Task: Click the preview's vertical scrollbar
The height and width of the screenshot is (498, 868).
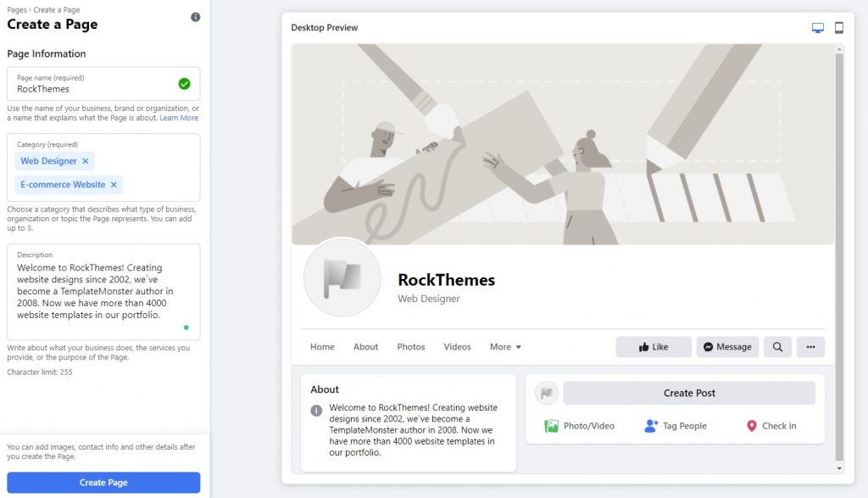Action: [839, 255]
